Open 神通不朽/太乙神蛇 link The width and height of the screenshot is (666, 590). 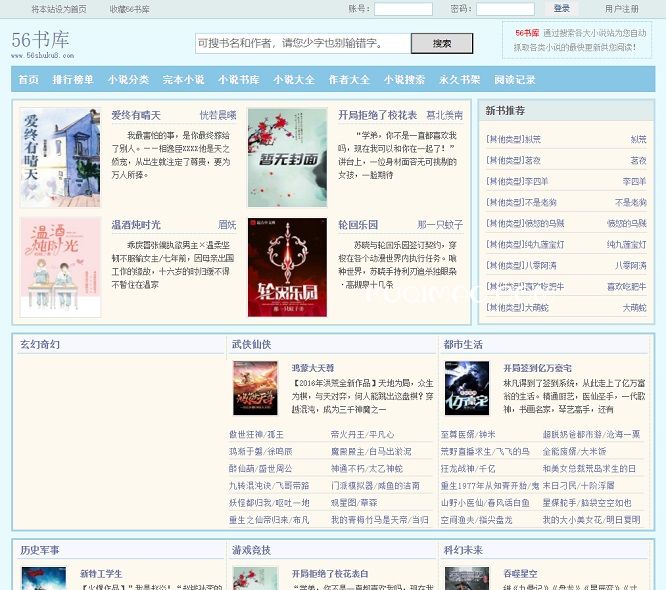(367, 469)
